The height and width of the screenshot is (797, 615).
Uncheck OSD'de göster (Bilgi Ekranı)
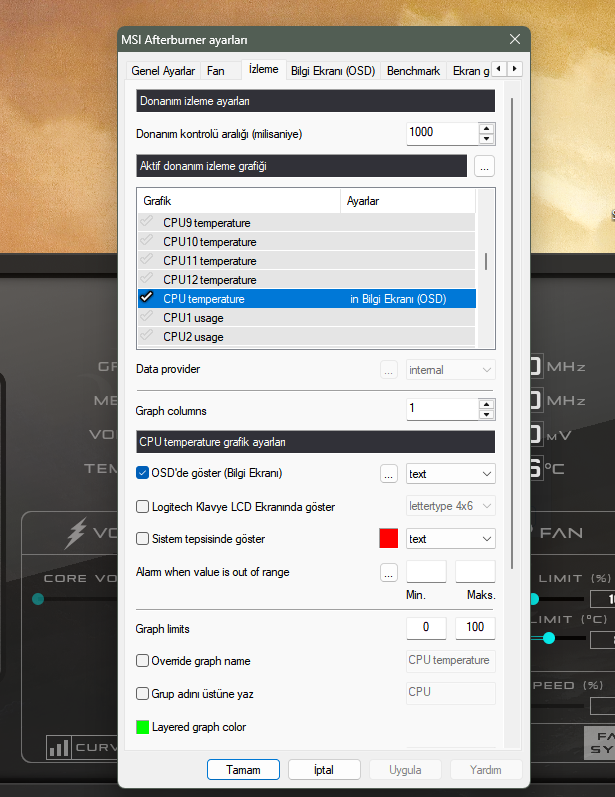pyautogui.click(x=142, y=473)
